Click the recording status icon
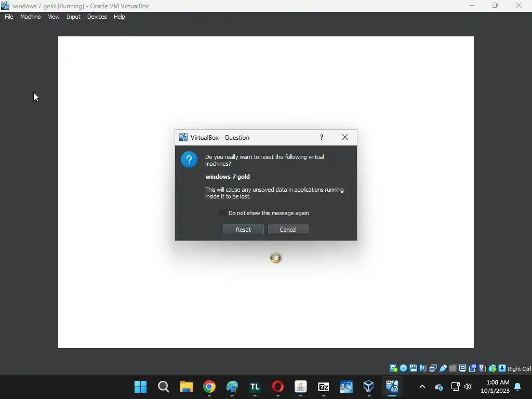Image resolution: width=532 pixels, height=399 pixels. pyautogui.click(x=472, y=368)
